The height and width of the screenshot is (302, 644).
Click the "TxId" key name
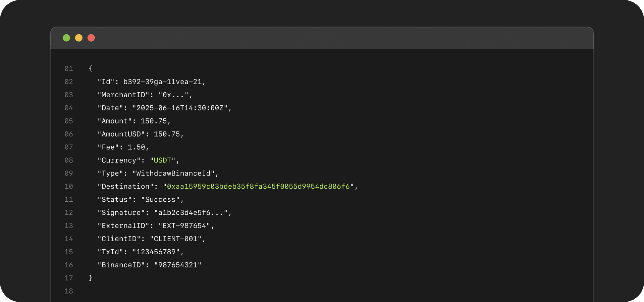pos(110,252)
